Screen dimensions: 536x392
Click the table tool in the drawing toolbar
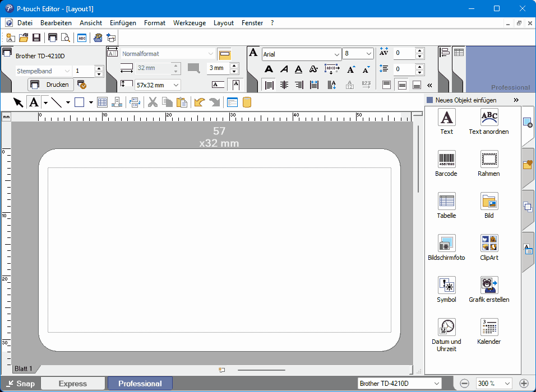tap(102, 102)
